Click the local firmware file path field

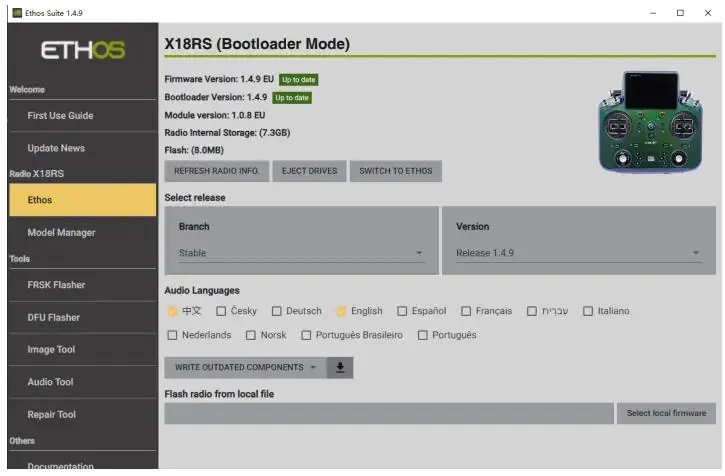pyautogui.click(x=389, y=413)
